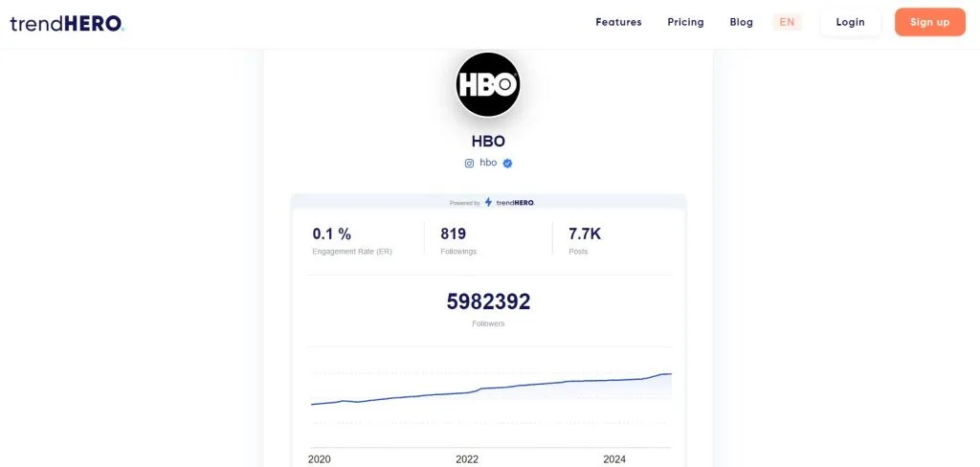
Task: Click the orange Sign up button
Action: point(929,22)
